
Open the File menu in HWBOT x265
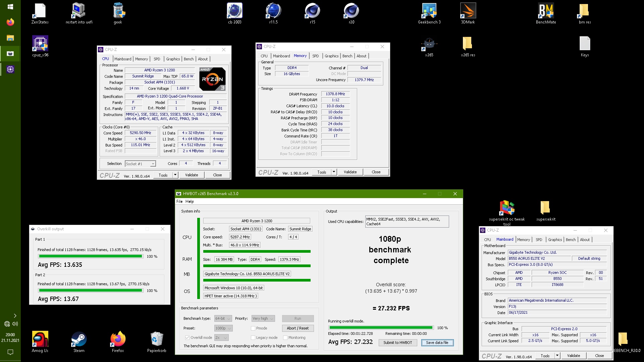179,201
